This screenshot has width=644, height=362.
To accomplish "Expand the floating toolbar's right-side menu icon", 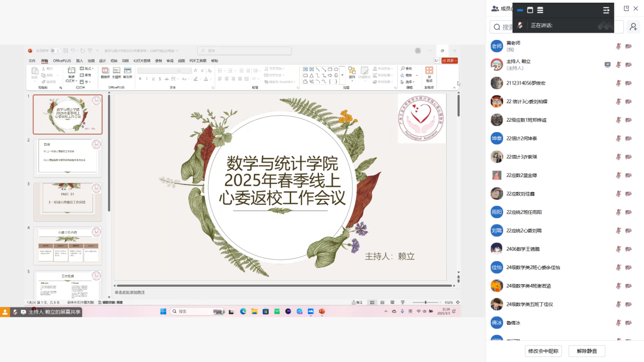I will (606, 10).
